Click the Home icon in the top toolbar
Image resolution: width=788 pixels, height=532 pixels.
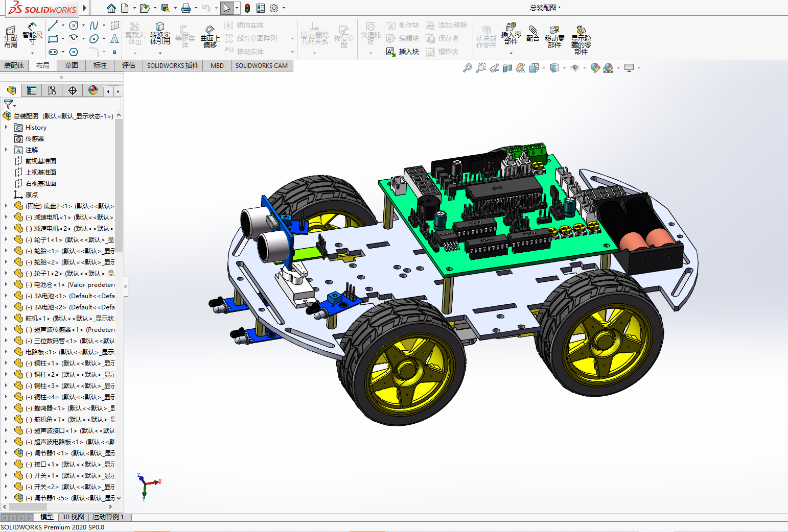tap(111, 8)
